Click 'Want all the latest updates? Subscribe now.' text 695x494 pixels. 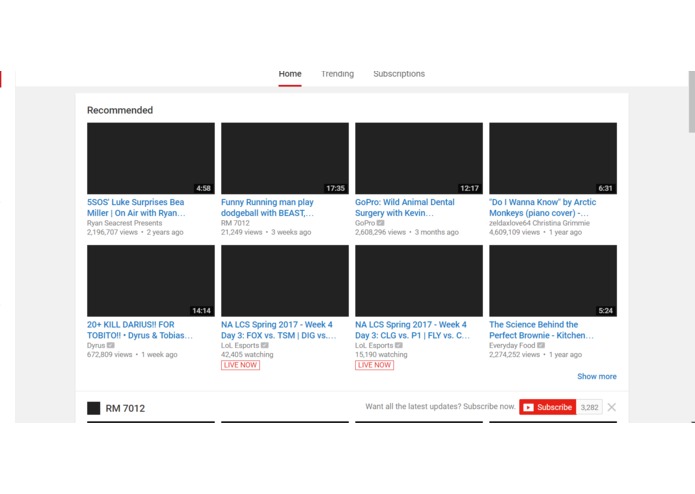(441, 406)
